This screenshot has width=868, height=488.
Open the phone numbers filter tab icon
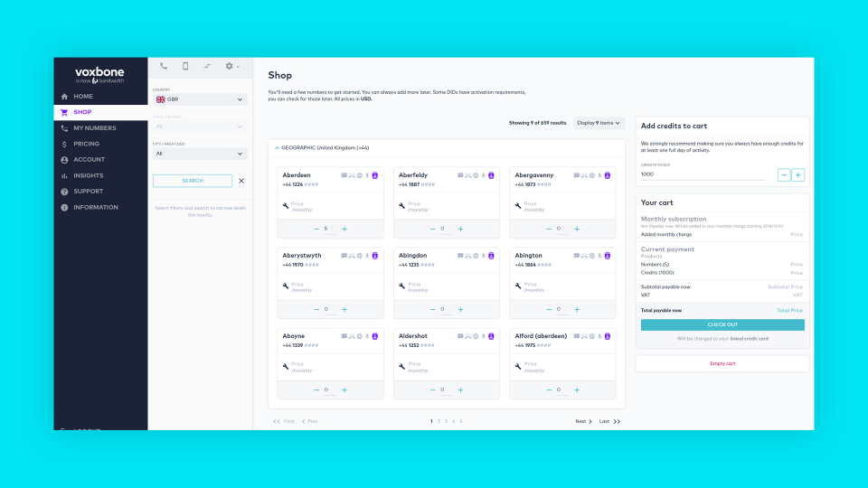point(164,66)
